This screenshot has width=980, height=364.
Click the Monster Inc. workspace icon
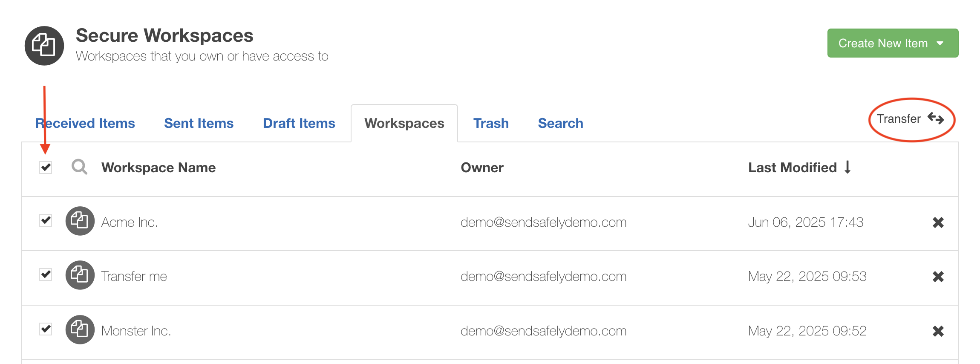[80, 330]
